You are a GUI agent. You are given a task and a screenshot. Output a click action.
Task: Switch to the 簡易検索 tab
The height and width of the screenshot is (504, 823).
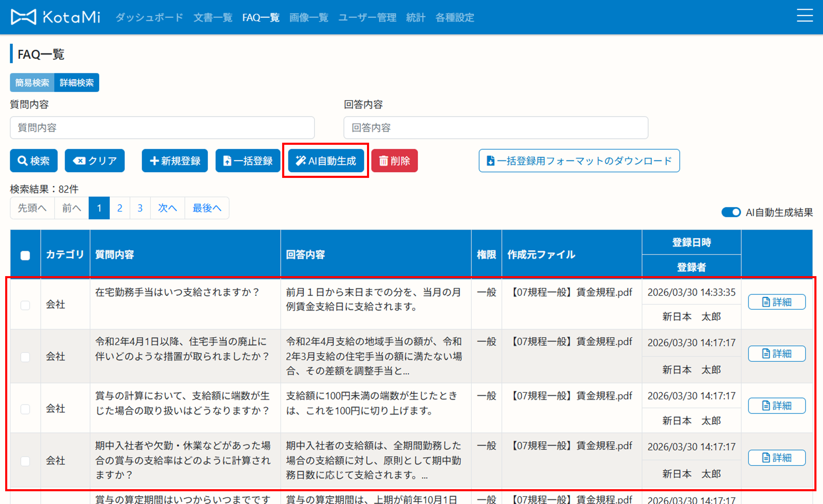32,82
